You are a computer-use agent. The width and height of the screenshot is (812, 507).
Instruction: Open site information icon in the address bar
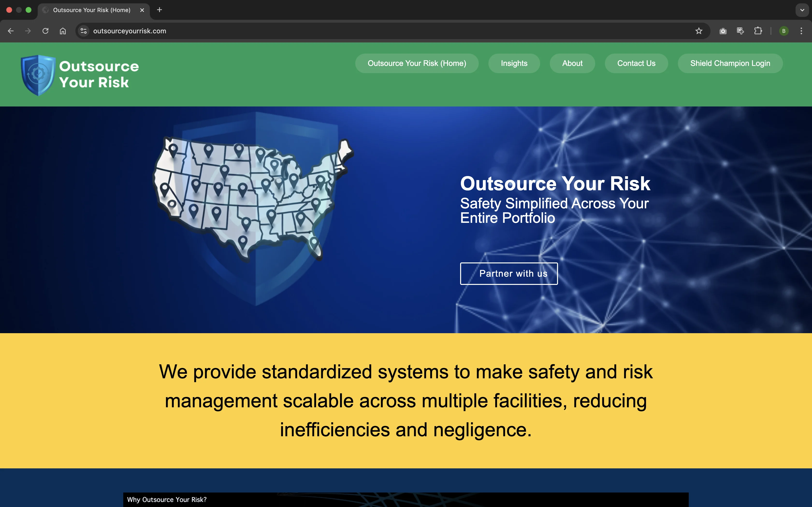point(83,31)
